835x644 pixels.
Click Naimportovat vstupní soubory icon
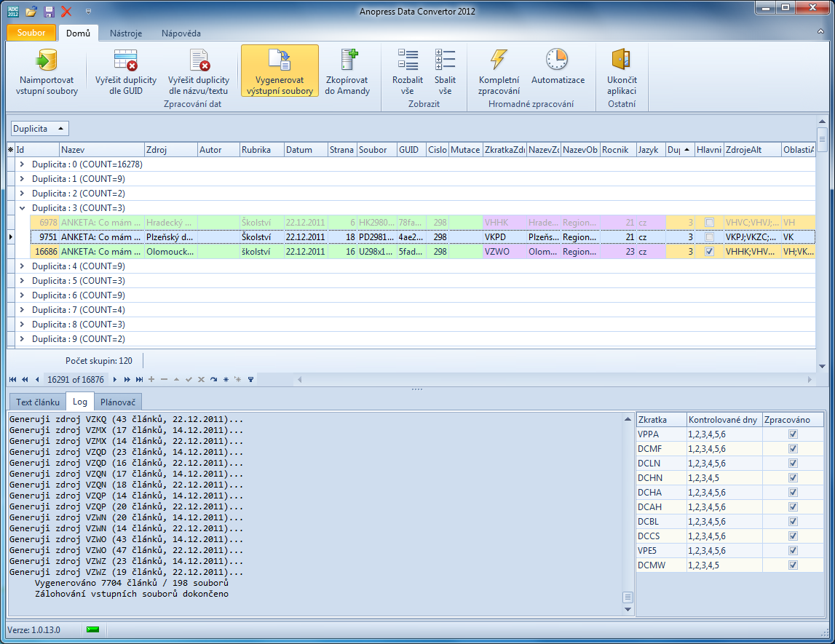tap(47, 60)
